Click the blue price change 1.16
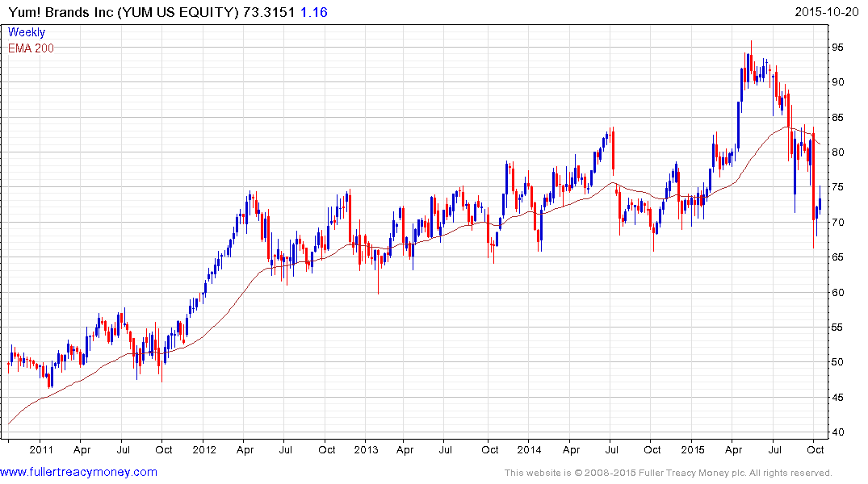868x484 pixels. (x=314, y=12)
